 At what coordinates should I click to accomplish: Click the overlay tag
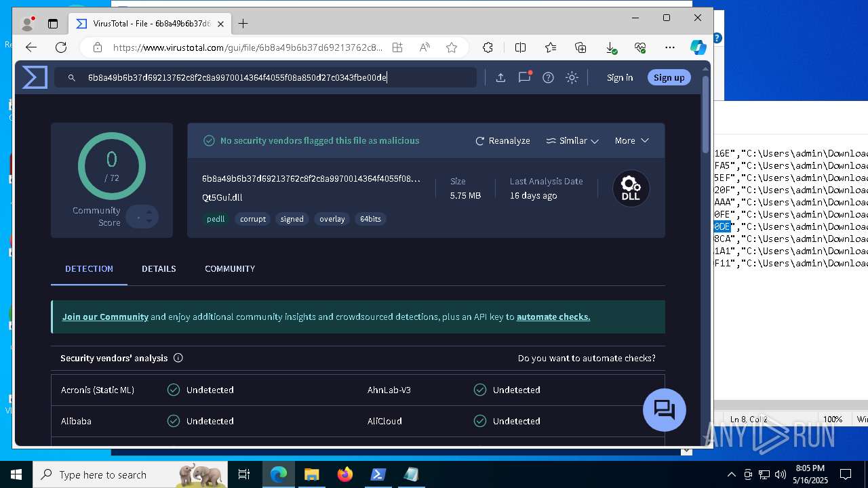(x=332, y=219)
